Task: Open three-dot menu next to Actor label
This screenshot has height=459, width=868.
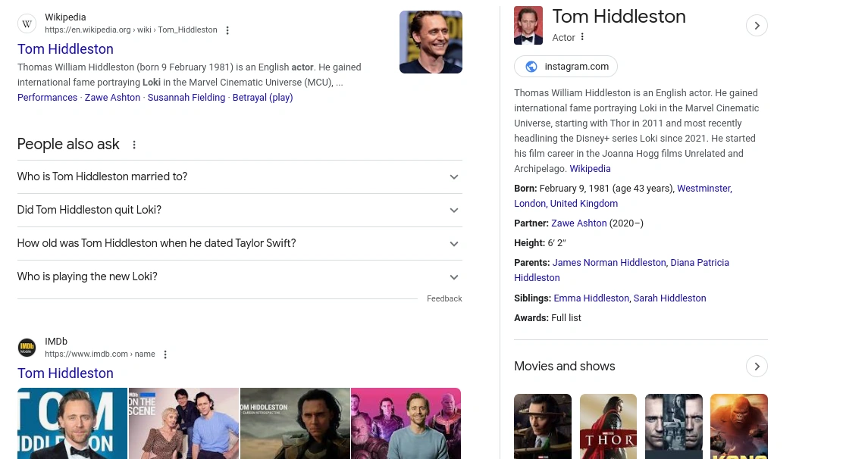Action: click(582, 37)
